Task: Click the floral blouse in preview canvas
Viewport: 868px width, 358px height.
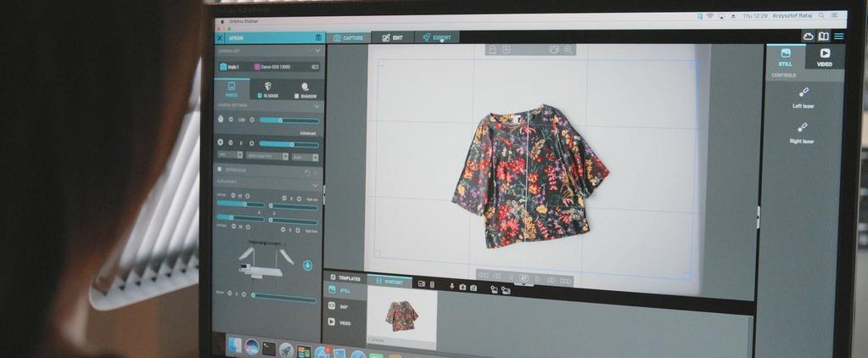Action: 530,176
